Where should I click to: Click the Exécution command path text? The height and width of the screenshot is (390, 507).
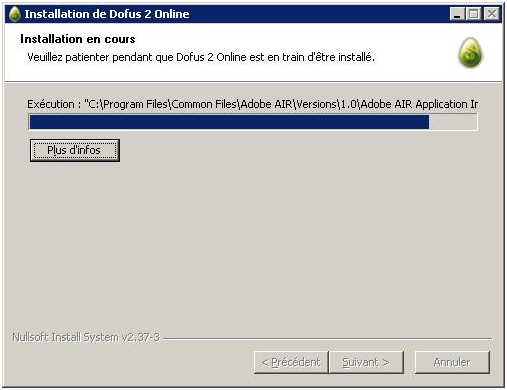[x=252, y=104]
